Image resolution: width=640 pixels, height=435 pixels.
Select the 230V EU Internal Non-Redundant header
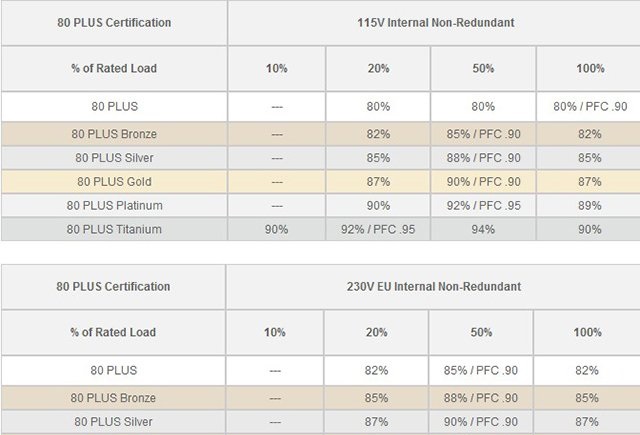coord(433,286)
